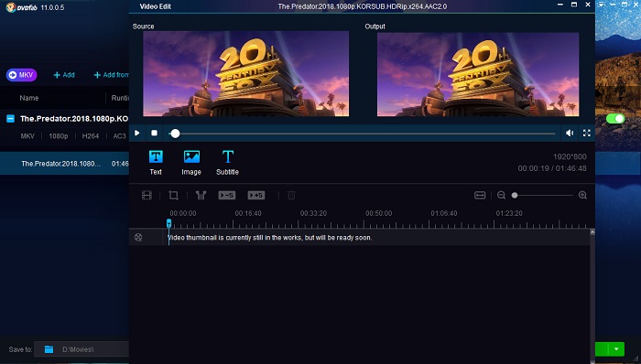
Task: Mute the preview audio speaker icon
Action: coord(570,133)
